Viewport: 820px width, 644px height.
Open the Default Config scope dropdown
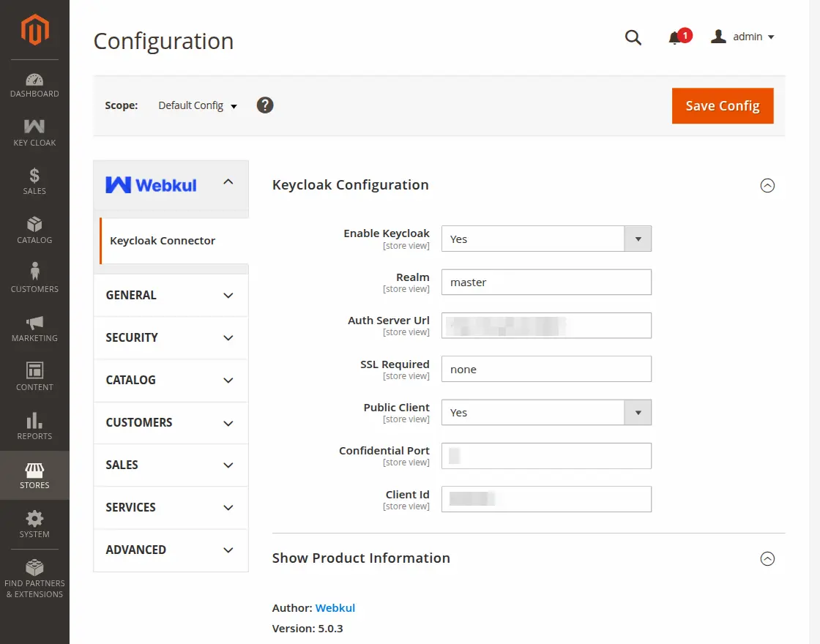[x=197, y=105]
